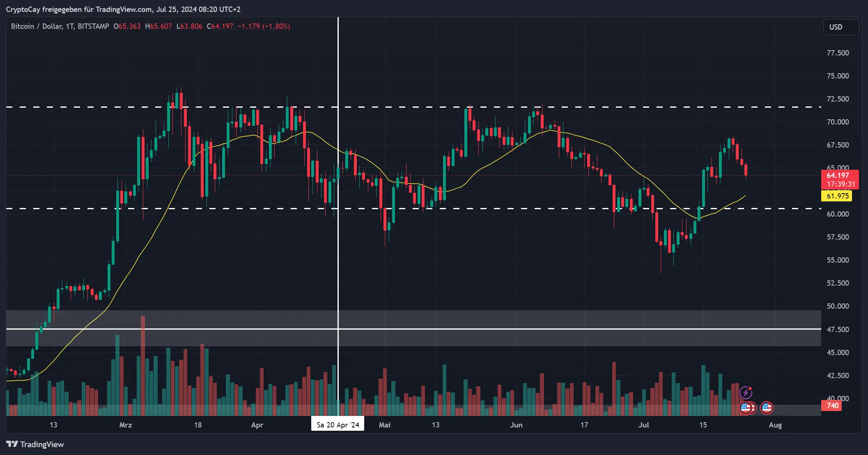The width and height of the screenshot is (868, 455).
Task: Click the 67.500 price axis label
Action: pyautogui.click(x=838, y=145)
